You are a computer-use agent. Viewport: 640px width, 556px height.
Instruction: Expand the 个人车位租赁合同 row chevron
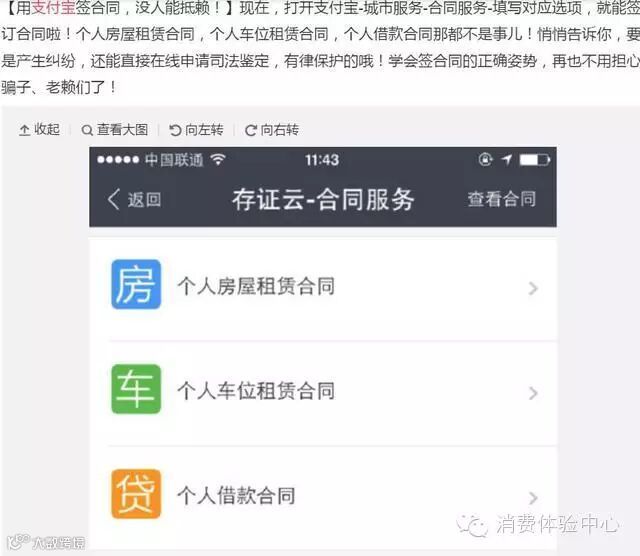(x=533, y=393)
